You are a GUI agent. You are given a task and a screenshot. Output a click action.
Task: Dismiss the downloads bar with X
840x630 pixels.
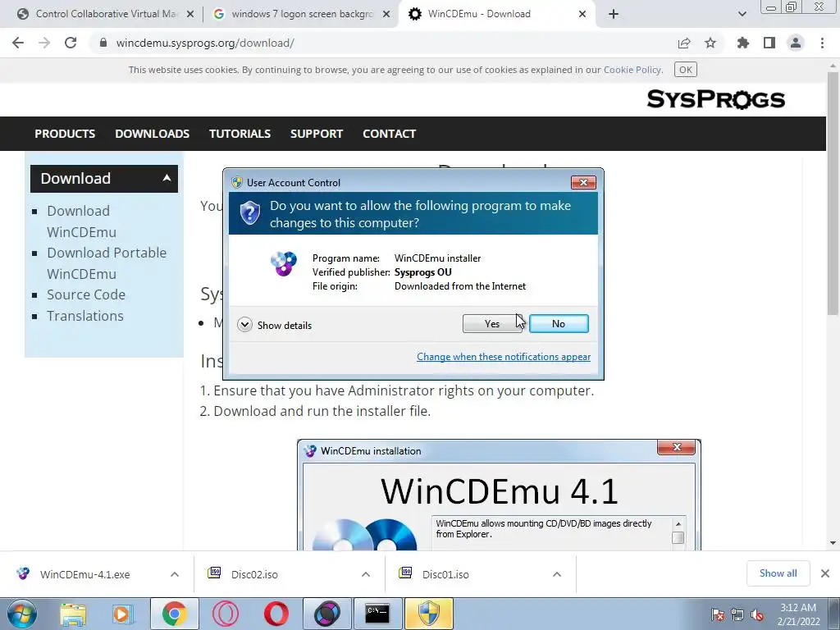pyautogui.click(x=825, y=573)
